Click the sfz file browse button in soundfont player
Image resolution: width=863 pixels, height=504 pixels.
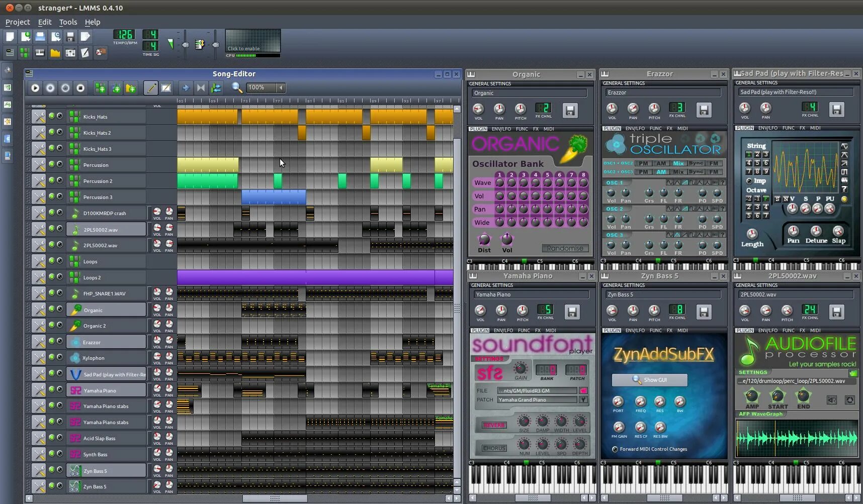583,390
